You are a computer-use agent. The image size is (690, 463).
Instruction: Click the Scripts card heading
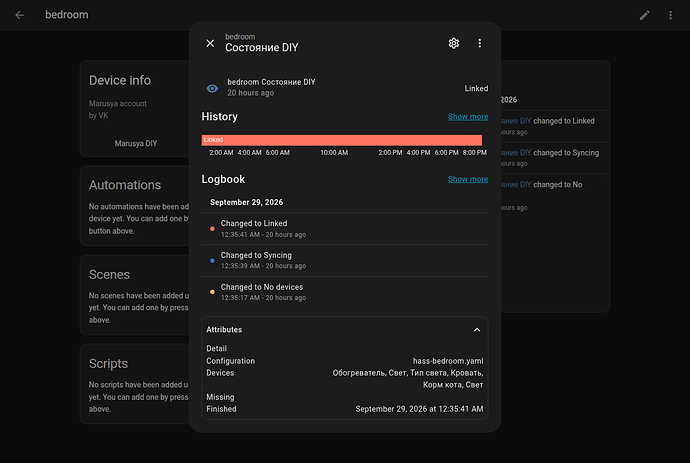(x=108, y=364)
